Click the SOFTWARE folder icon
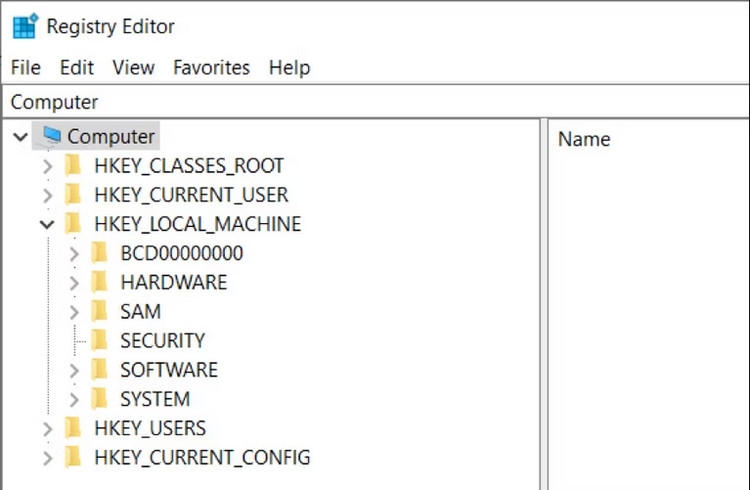750x490 pixels. pos(99,370)
